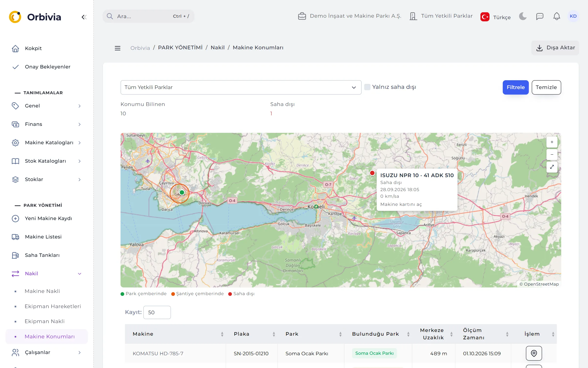Click the Ara search field
This screenshot has height=368, width=588.
point(148,16)
